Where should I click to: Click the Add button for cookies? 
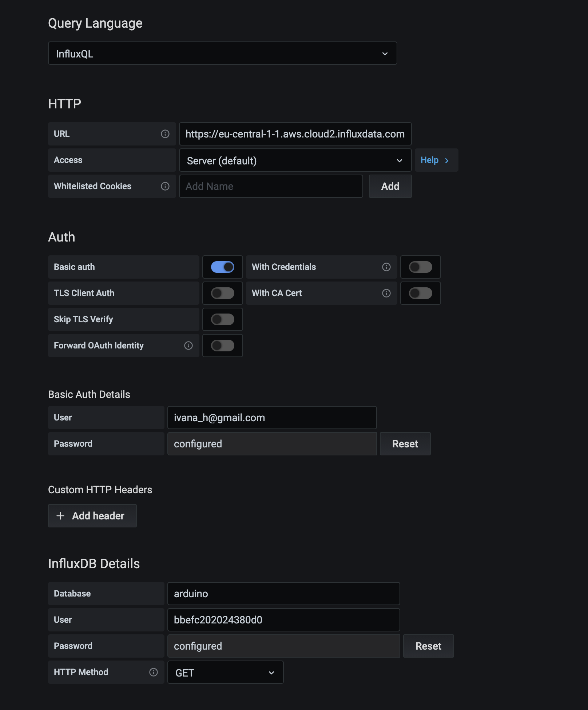390,187
